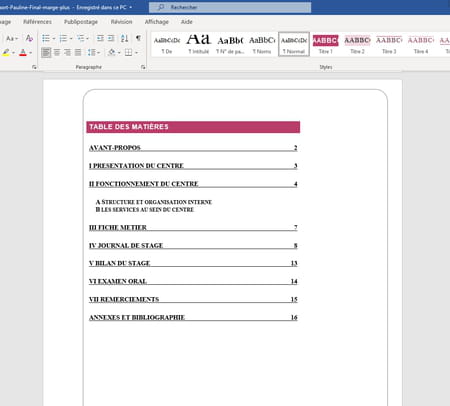Viewport: 450px width, 406px height.
Task: Click the borders icon
Action: 128,52
